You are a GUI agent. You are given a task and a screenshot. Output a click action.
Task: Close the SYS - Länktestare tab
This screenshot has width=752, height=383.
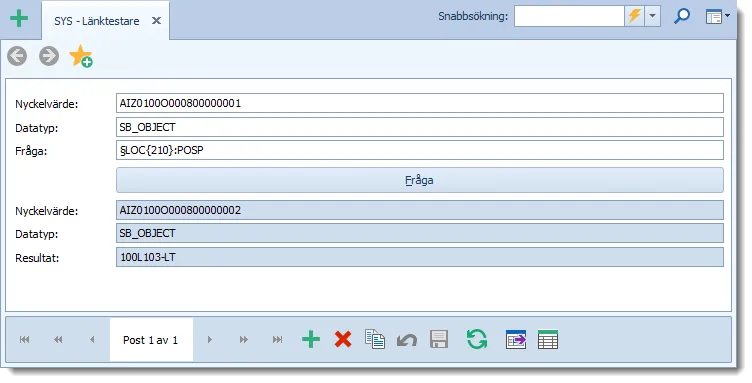156,21
